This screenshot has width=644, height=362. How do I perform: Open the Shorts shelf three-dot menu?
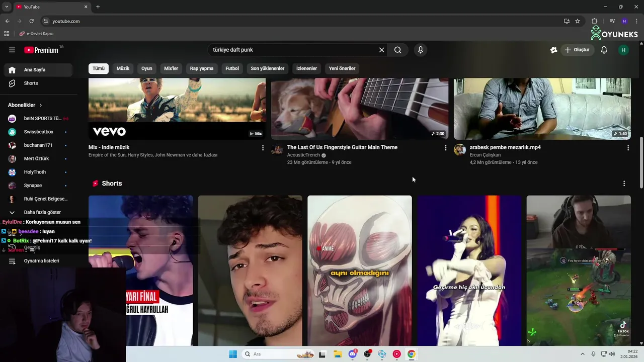[624, 184]
